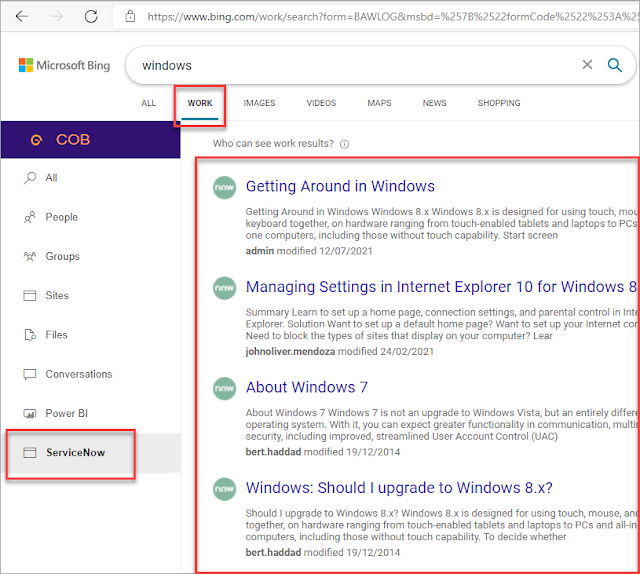This screenshot has width=640, height=574.
Task: Select ServiceNow in the work sidebar
Action: coord(91,453)
